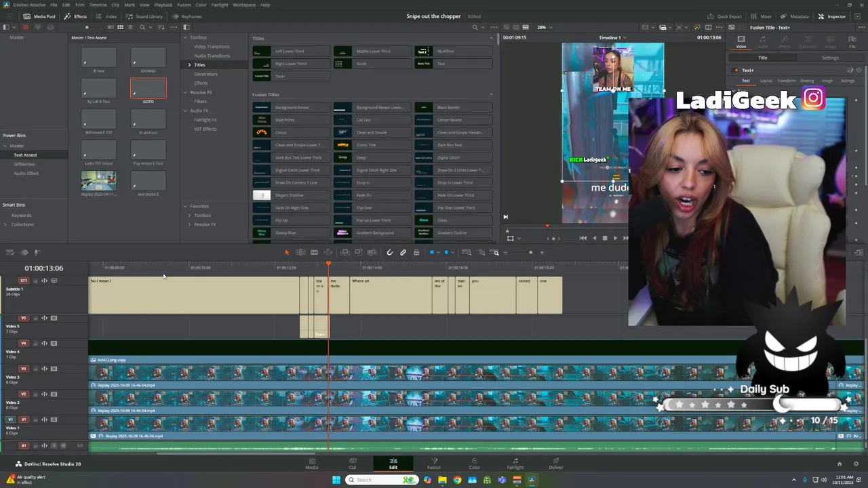Click the blue Marker icon

pyautogui.click(x=447, y=252)
